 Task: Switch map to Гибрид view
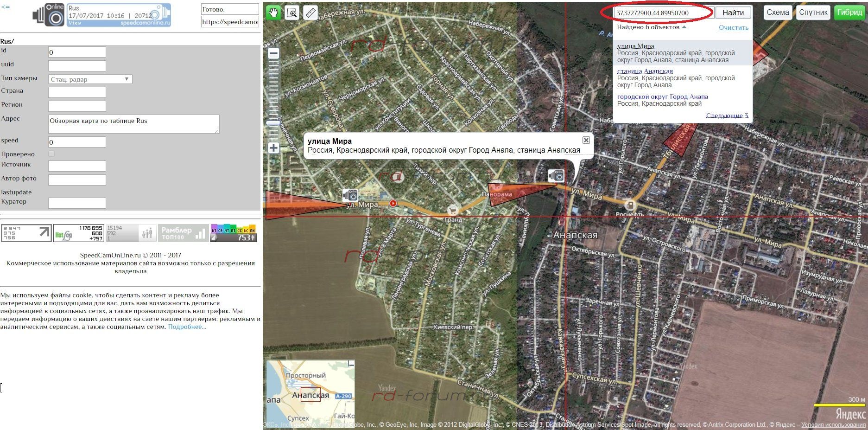pyautogui.click(x=849, y=13)
